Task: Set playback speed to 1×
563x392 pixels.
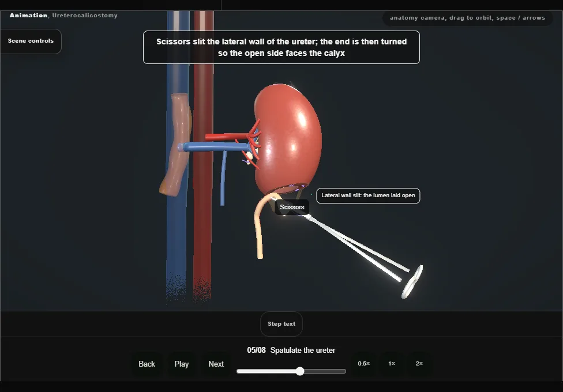Action: tap(392, 364)
